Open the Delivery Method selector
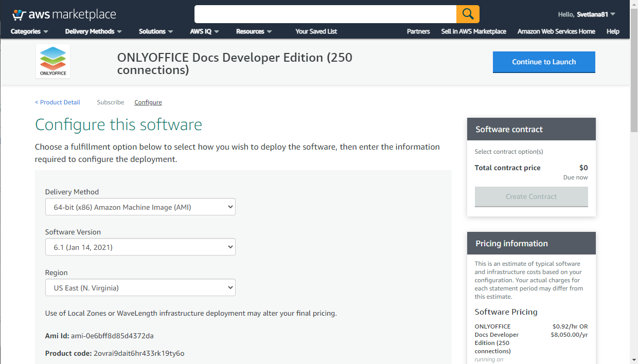The image size is (638, 364). click(140, 207)
